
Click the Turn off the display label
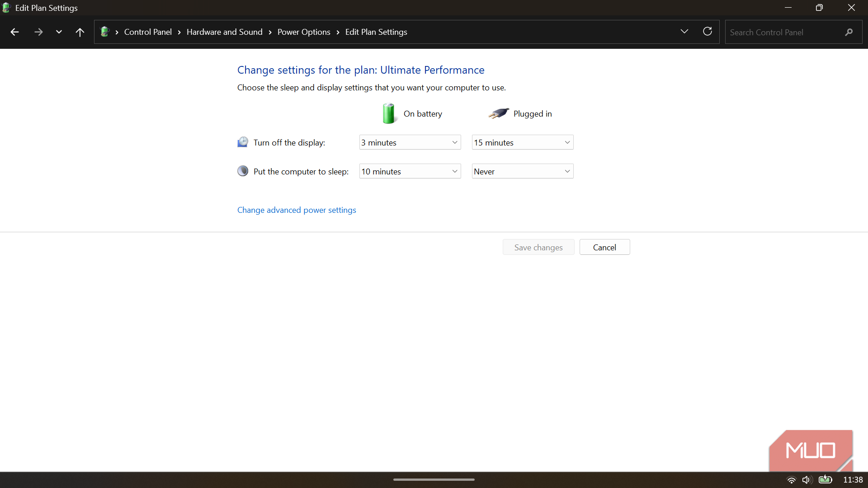click(289, 143)
